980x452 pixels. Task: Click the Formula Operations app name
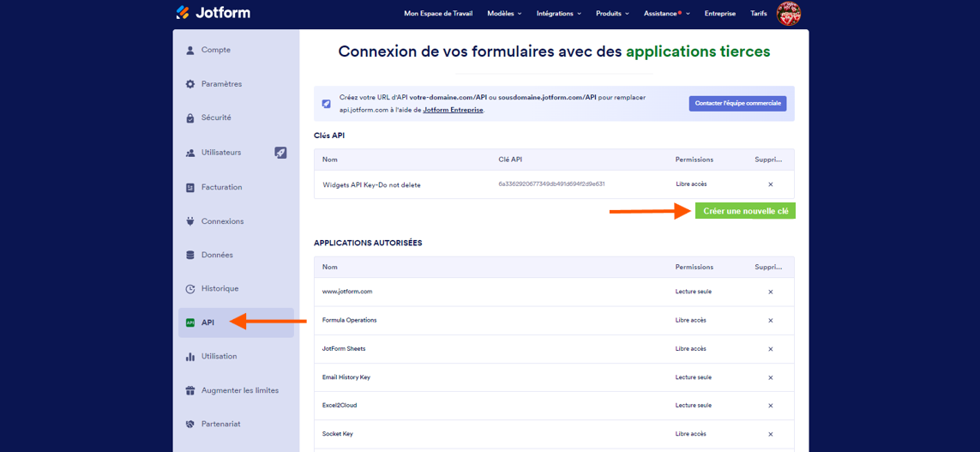coord(349,320)
